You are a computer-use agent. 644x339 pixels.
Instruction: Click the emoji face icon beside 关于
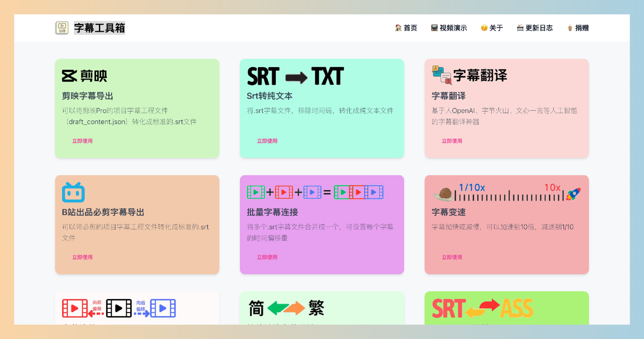[484, 28]
